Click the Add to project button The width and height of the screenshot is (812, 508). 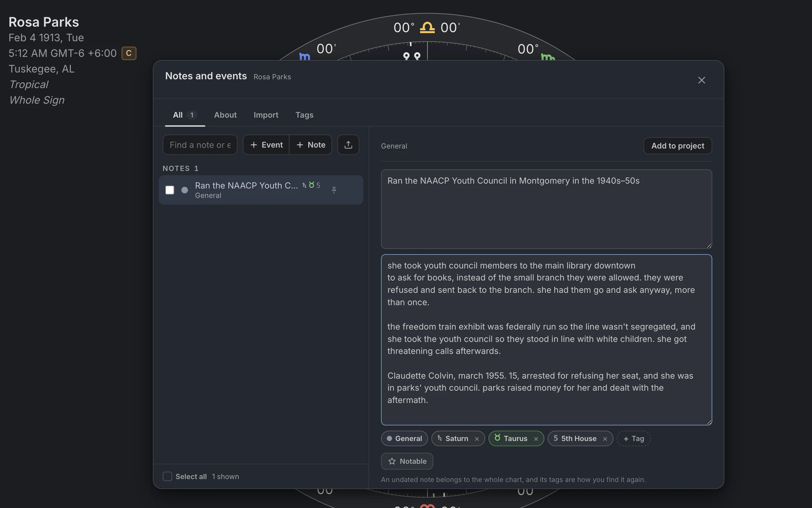click(x=677, y=146)
